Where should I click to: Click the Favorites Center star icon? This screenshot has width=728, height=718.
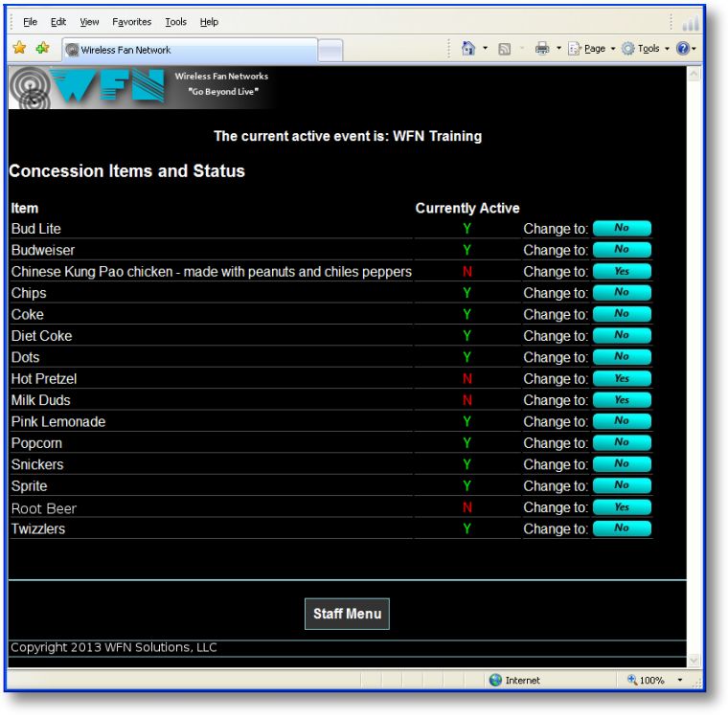point(19,47)
